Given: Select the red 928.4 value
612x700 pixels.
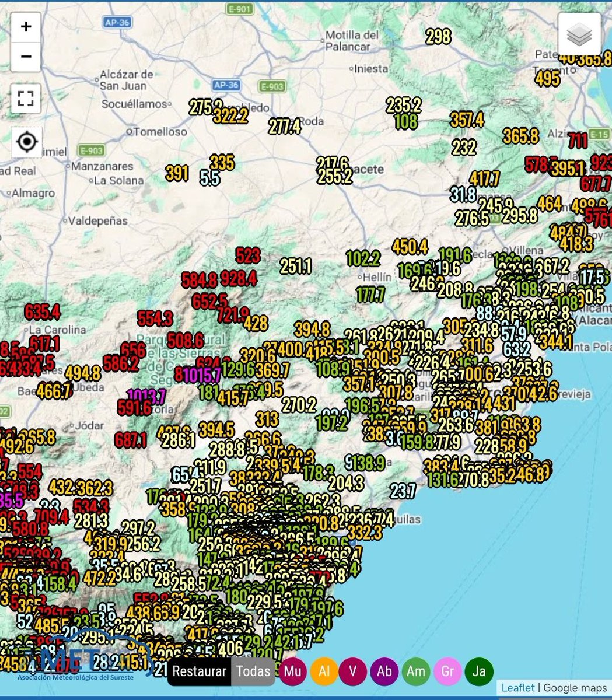Looking at the screenshot, I should pyautogui.click(x=239, y=279).
